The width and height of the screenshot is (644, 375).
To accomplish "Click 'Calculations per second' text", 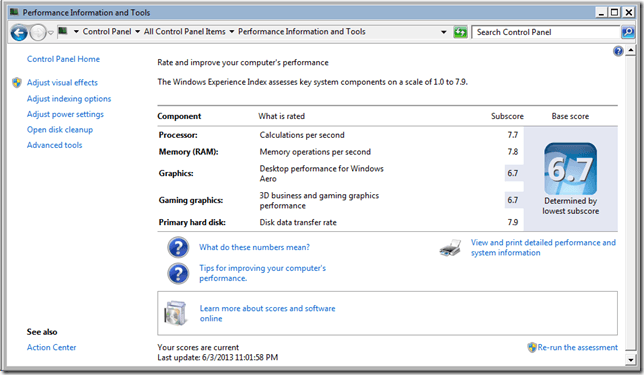I will click(x=302, y=135).
